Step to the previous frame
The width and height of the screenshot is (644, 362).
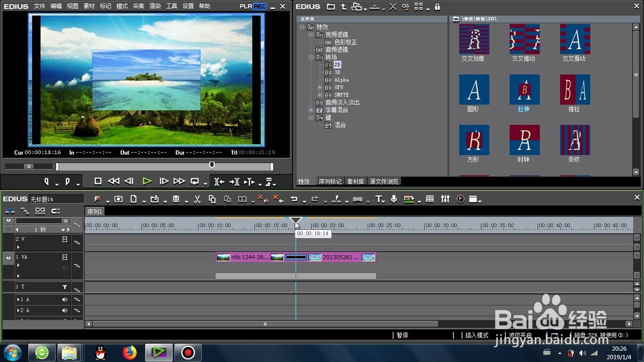pyautogui.click(x=129, y=181)
